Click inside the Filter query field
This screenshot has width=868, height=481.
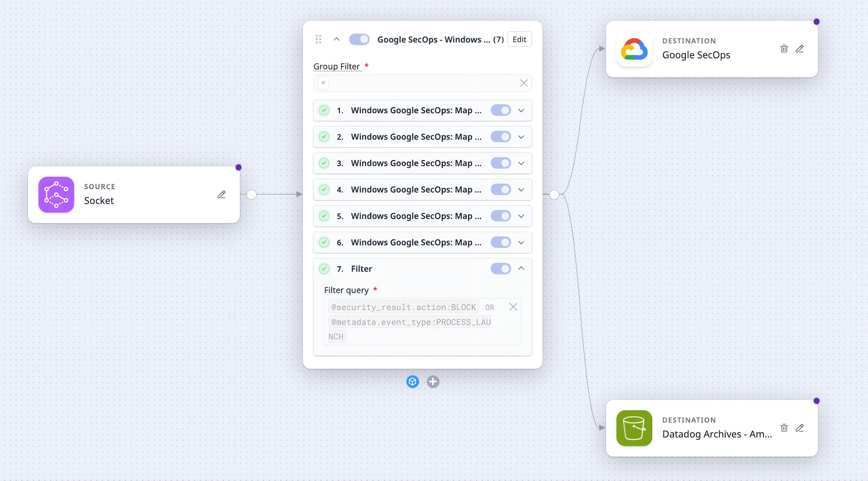click(422, 322)
